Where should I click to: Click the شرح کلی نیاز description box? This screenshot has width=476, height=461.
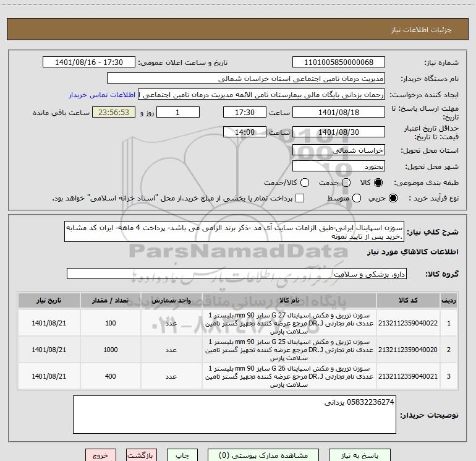point(234,232)
